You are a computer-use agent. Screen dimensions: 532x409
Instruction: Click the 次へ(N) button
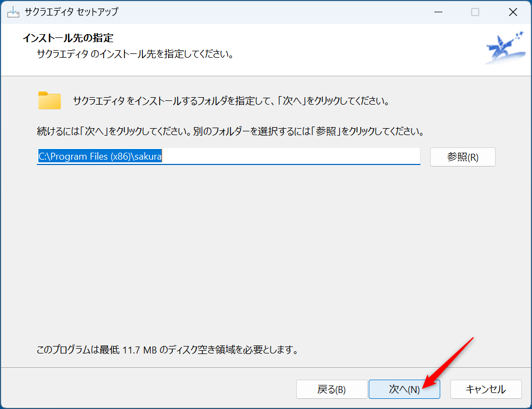click(x=404, y=389)
